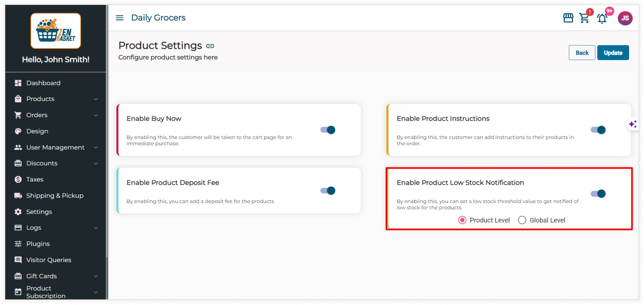Toggle Enable Product Instructions switch

click(x=598, y=130)
